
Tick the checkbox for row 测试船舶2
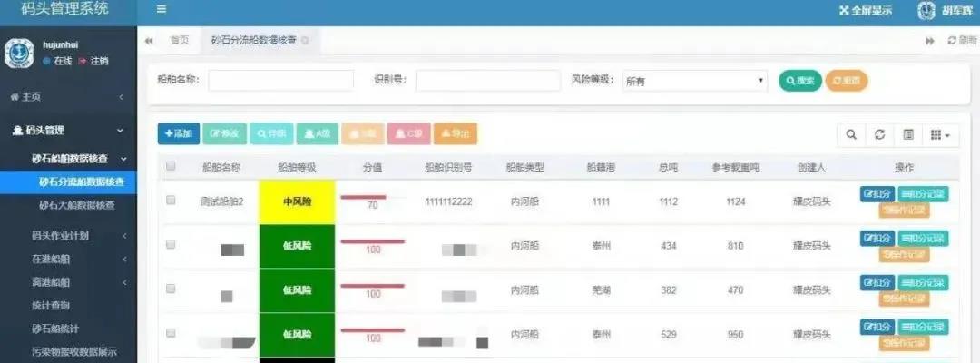tap(171, 201)
